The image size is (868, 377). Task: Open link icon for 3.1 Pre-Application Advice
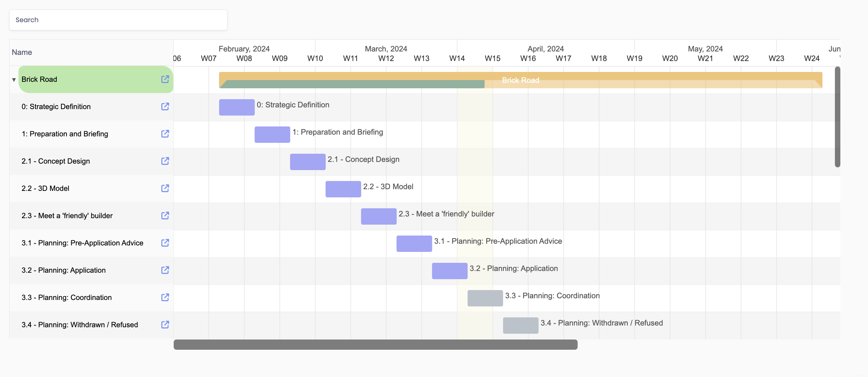click(x=165, y=243)
